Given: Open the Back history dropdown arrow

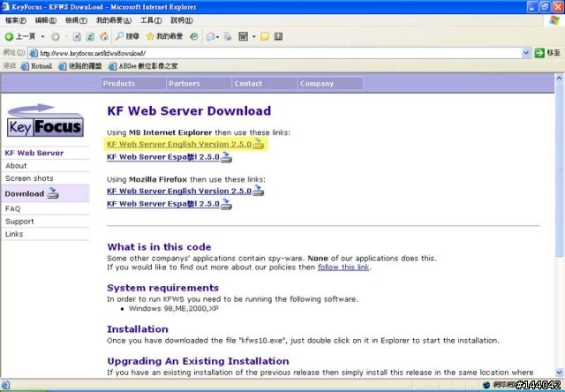Looking at the screenshot, I should 42,36.
